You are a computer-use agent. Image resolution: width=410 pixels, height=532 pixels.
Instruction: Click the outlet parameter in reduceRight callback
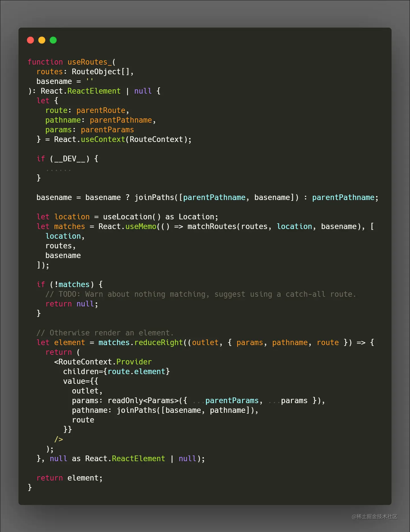pyautogui.click(x=205, y=343)
